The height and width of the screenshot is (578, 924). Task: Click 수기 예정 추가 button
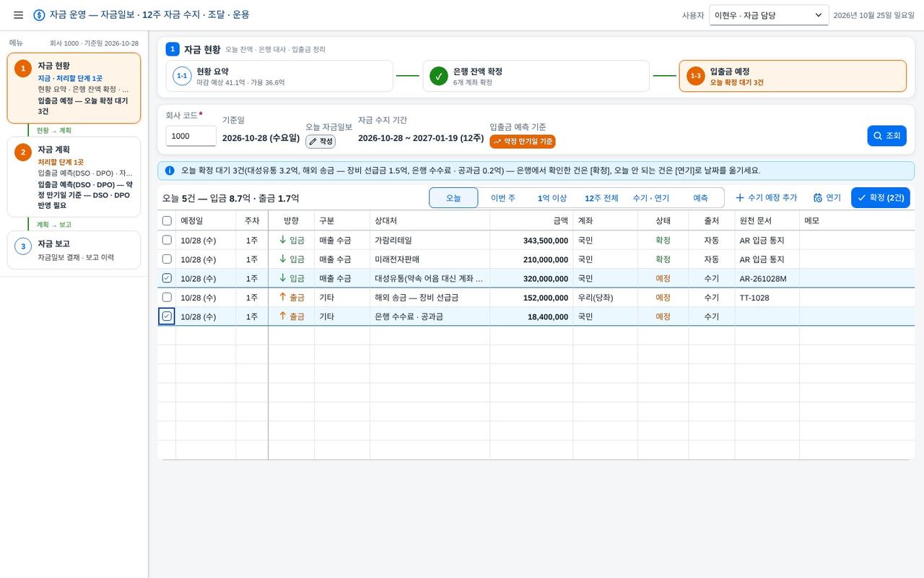(x=766, y=198)
